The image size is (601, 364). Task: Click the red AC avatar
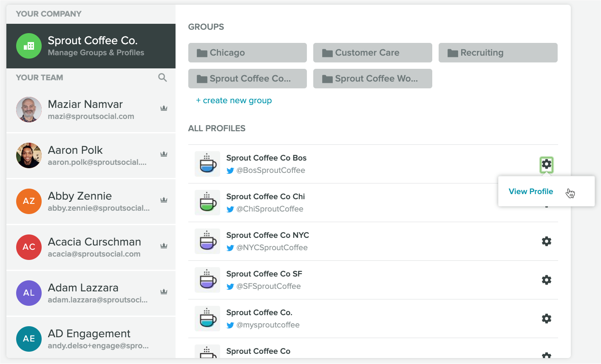[x=29, y=247]
